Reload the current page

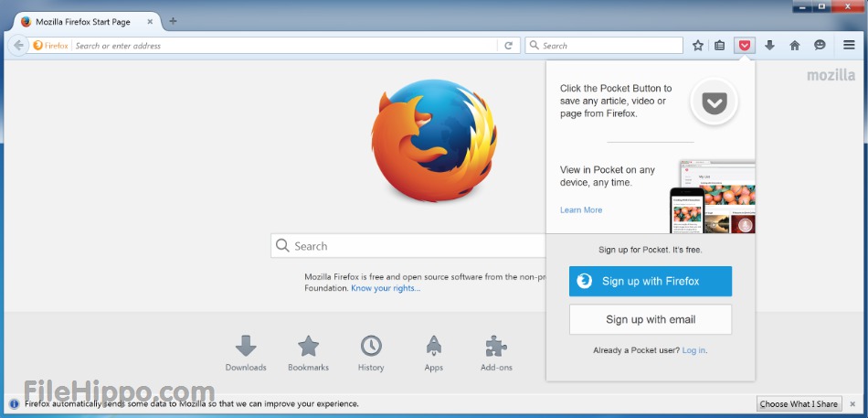[508, 46]
